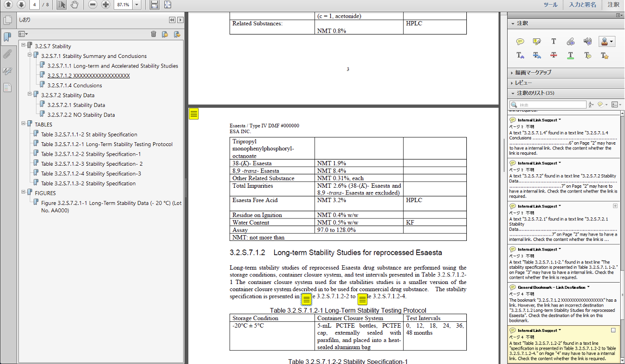
Task: Click the sticky note comment tool
Action: [520, 42]
